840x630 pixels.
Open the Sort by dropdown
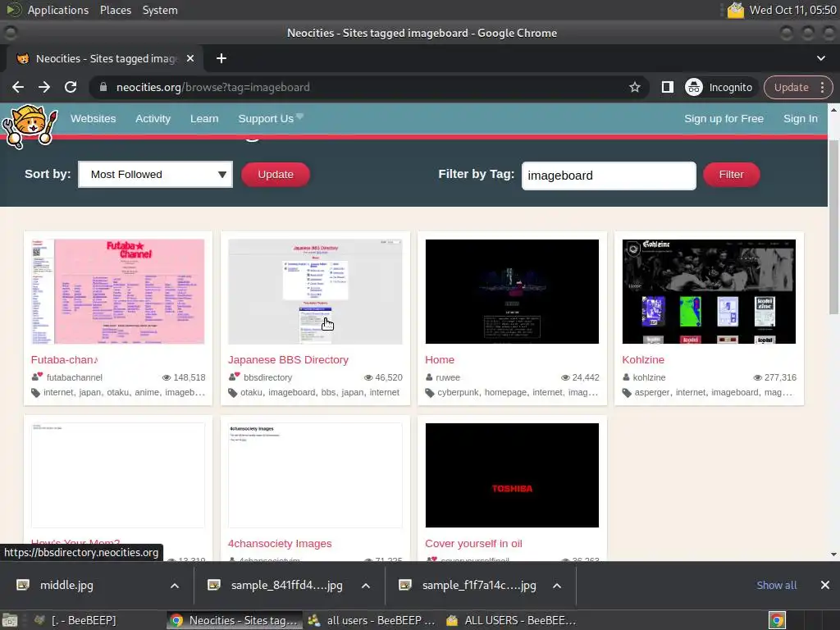point(155,174)
